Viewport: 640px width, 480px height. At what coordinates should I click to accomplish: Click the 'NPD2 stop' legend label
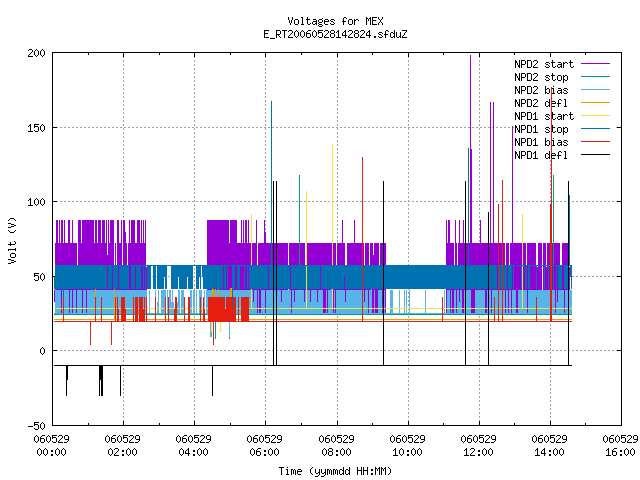coord(541,77)
